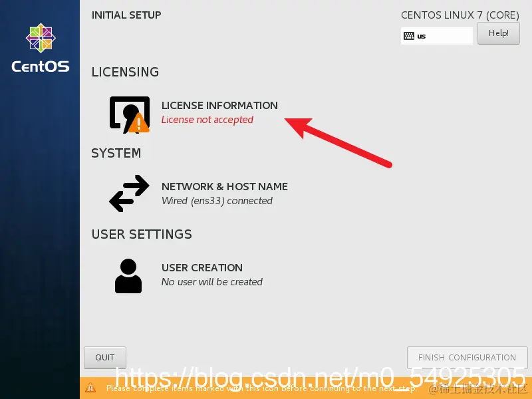
Task: Click the 'Wired (ens33) connected' status text
Action: pyautogui.click(x=217, y=201)
